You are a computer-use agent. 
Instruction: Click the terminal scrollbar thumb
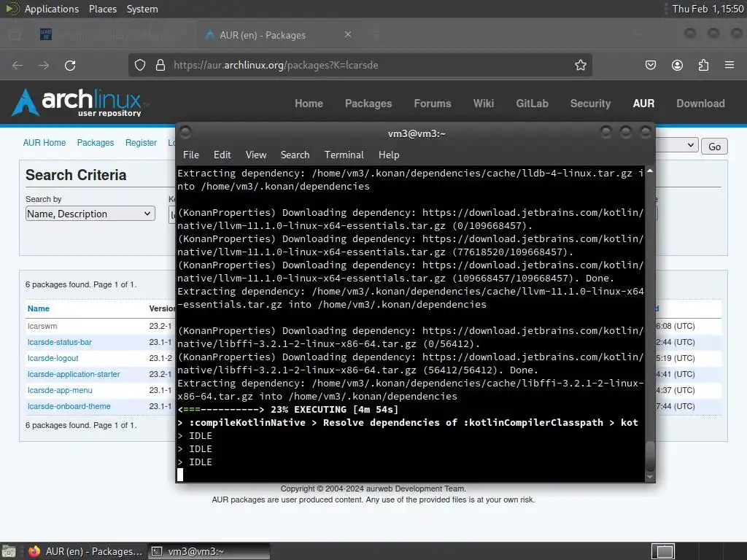[650, 456]
